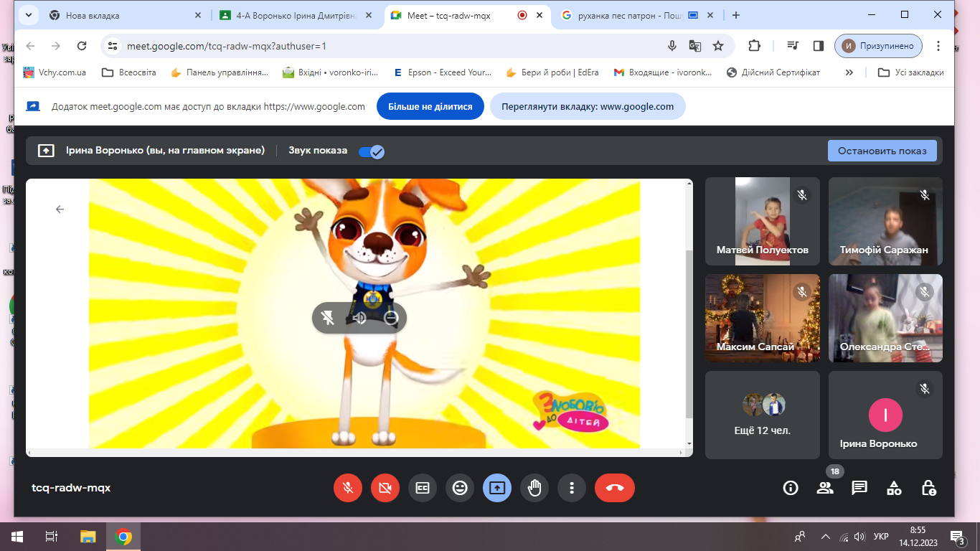Viewport: 980px width, 551px height.
Task: Select Тимофій Саражан video tile
Action: pos(885,222)
